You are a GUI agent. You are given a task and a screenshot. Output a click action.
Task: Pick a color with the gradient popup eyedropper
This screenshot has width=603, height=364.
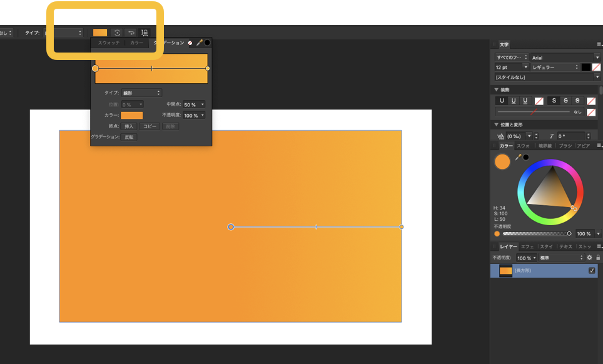click(200, 43)
